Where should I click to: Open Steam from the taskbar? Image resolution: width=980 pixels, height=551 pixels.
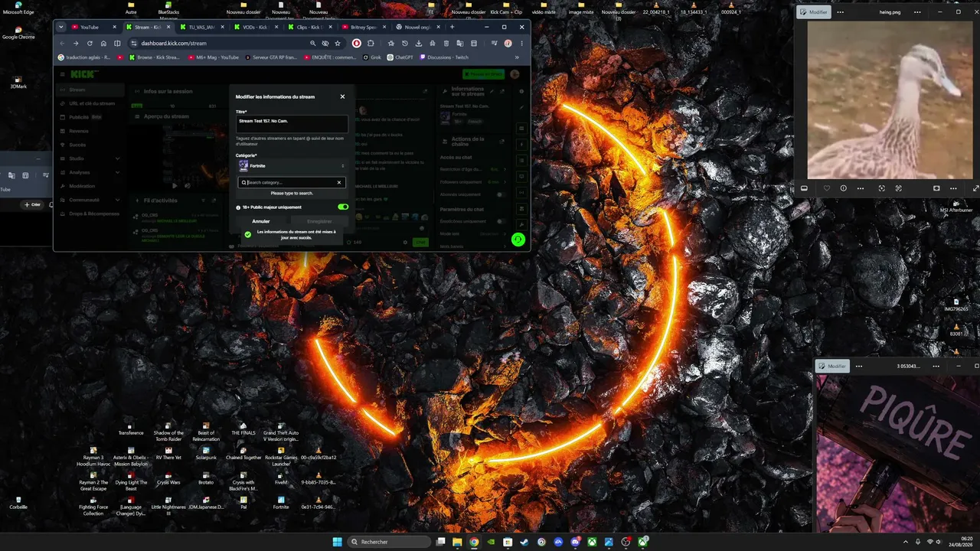click(x=524, y=542)
